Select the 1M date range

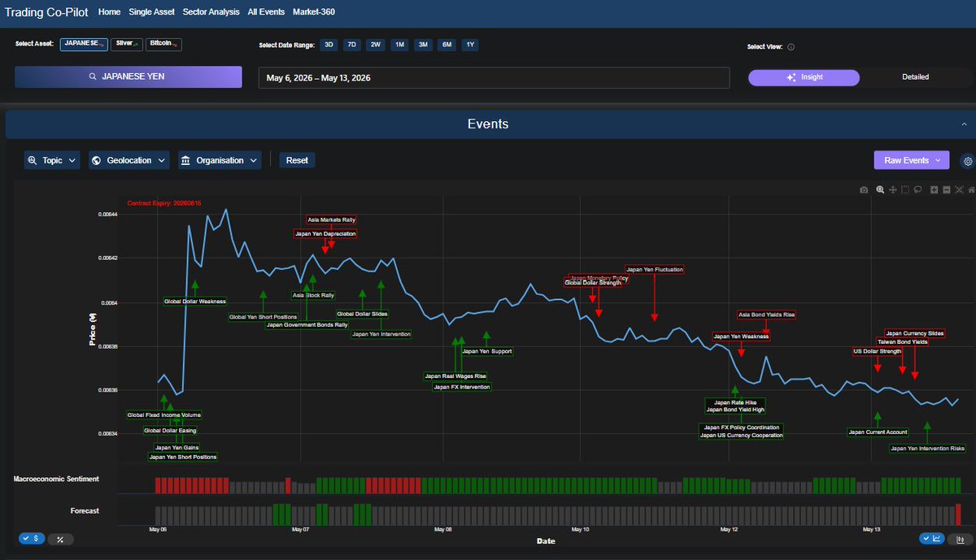[x=399, y=46]
